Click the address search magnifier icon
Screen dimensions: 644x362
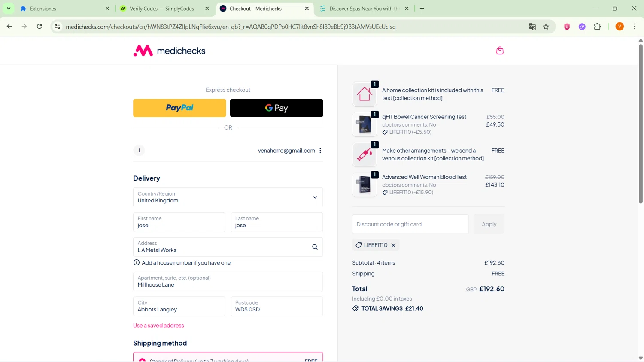(315, 247)
